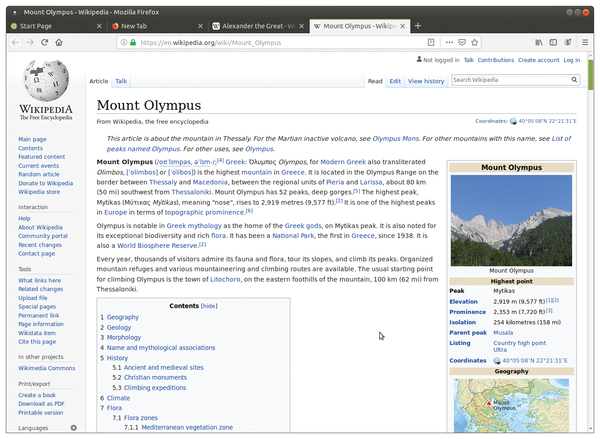This screenshot has width=600, height=439.
Task: Open Printable version link
Action: tap(41, 413)
